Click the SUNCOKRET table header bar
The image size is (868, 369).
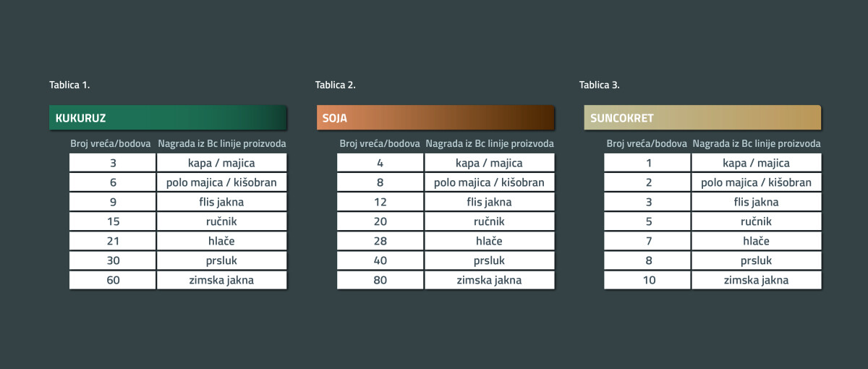click(x=702, y=118)
